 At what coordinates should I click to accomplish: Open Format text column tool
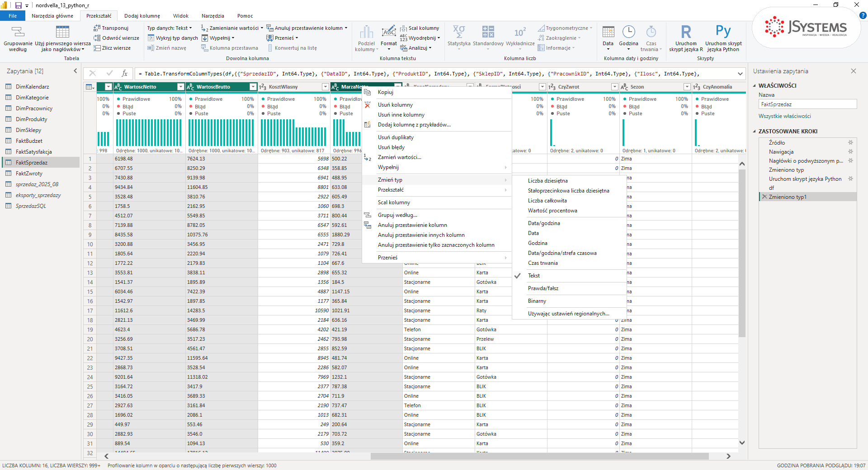coord(389,38)
